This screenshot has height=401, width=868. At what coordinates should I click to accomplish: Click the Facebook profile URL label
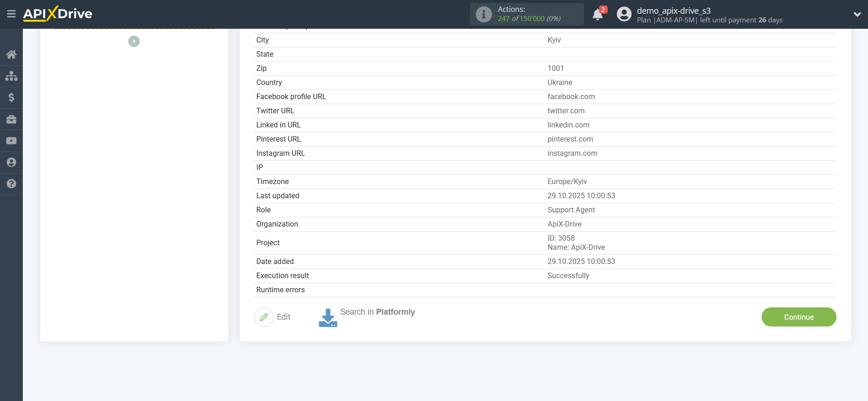pyautogui.click(x=291, y=97)
